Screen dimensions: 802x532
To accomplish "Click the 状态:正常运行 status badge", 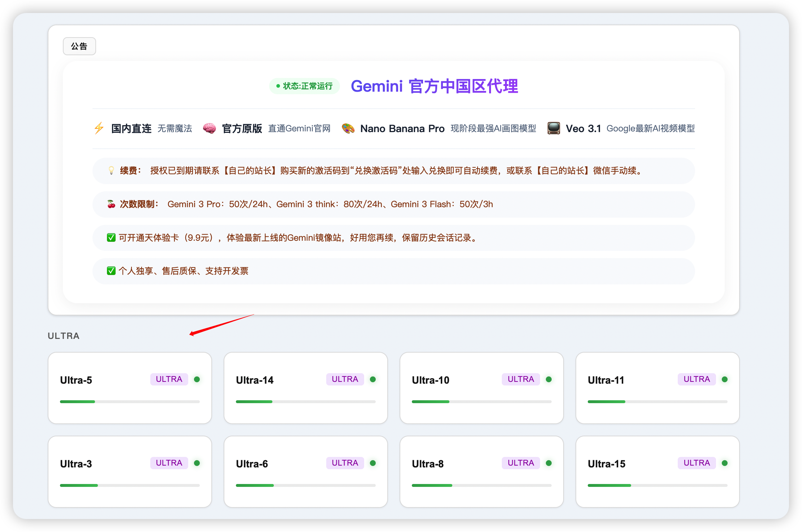I will 305,86.
